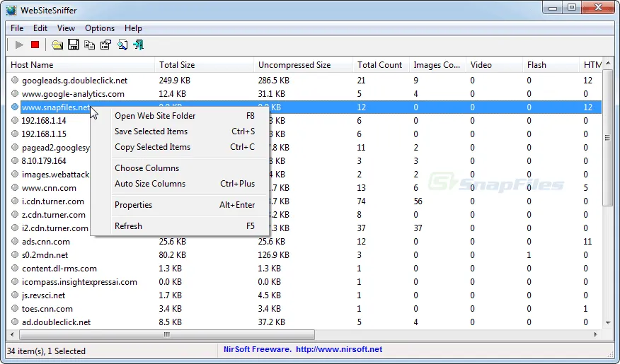Select the ad.doubleclick.net host row
620x364 pixels.
pyautogui.click(x=304, y=322)
